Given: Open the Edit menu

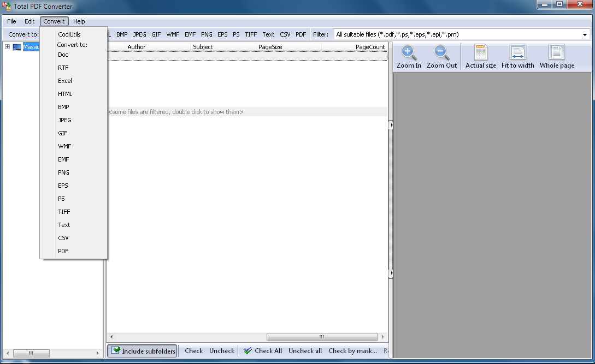Looking at the screenshot, I should (29, 21).
